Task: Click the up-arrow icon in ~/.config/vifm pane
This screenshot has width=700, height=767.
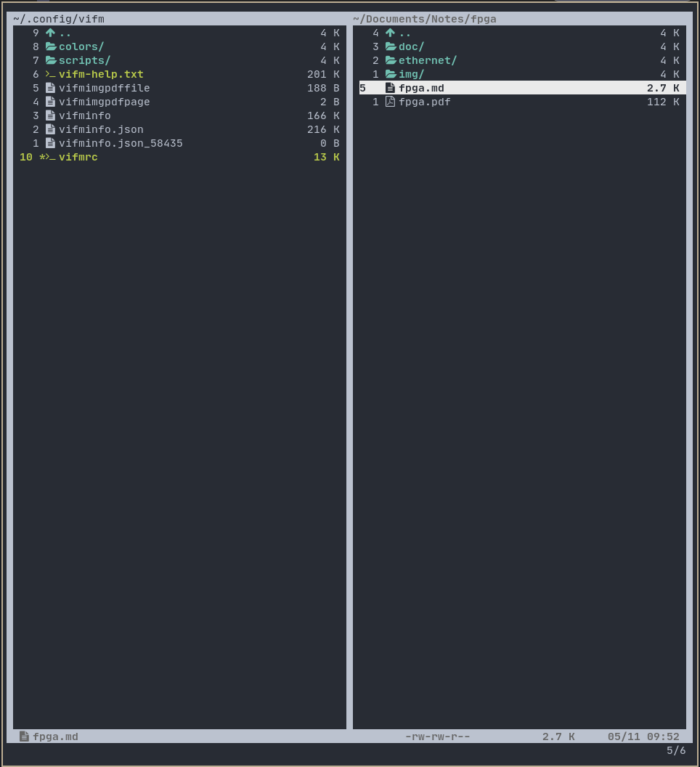Action: point(50,33)
